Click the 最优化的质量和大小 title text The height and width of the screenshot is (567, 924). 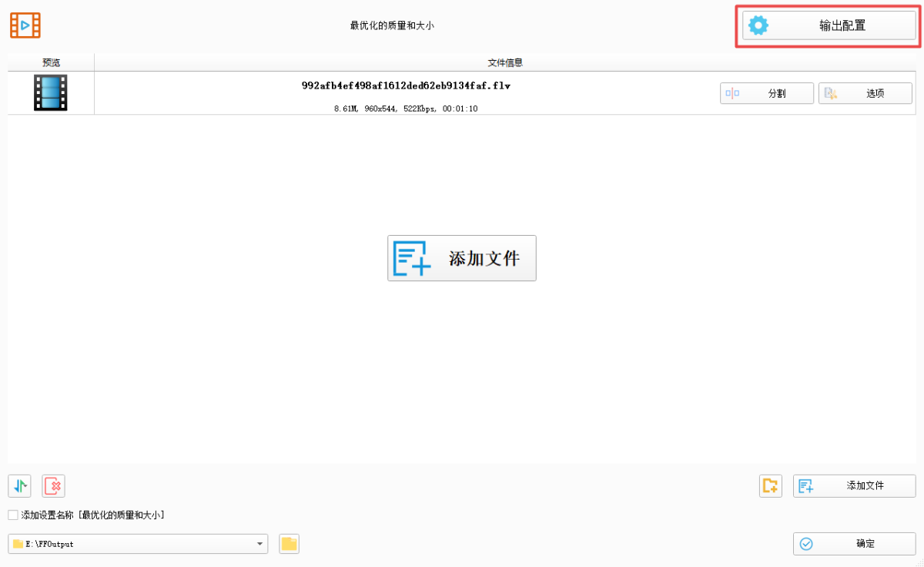(392, 25)
